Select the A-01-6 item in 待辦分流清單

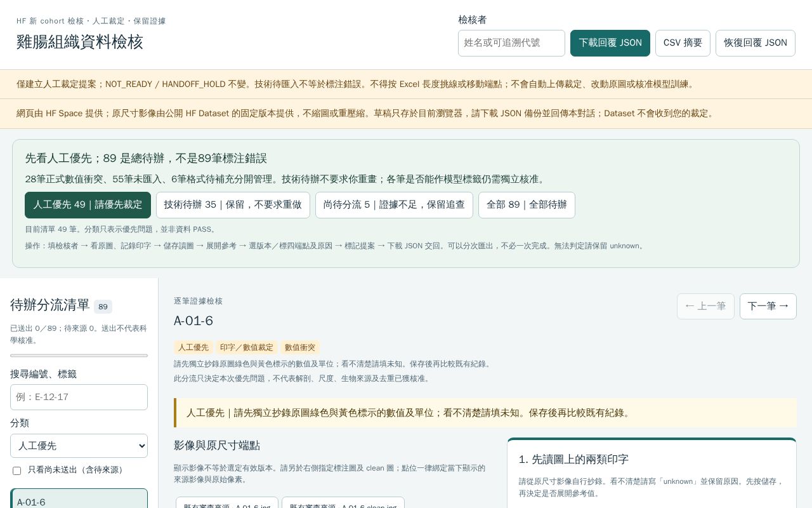[79, 499]
